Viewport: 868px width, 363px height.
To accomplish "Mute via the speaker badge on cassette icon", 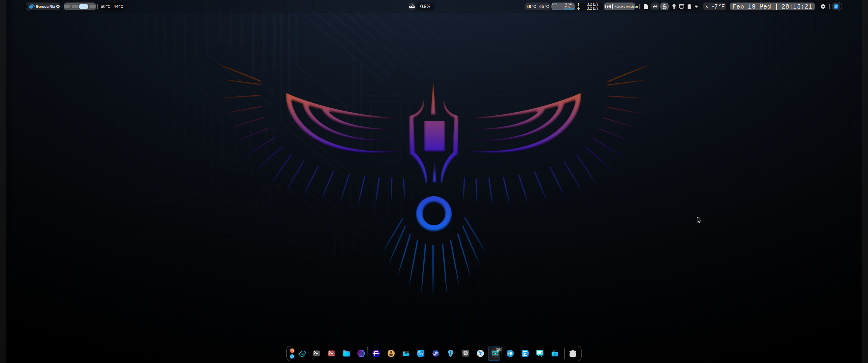I will 498,350.
